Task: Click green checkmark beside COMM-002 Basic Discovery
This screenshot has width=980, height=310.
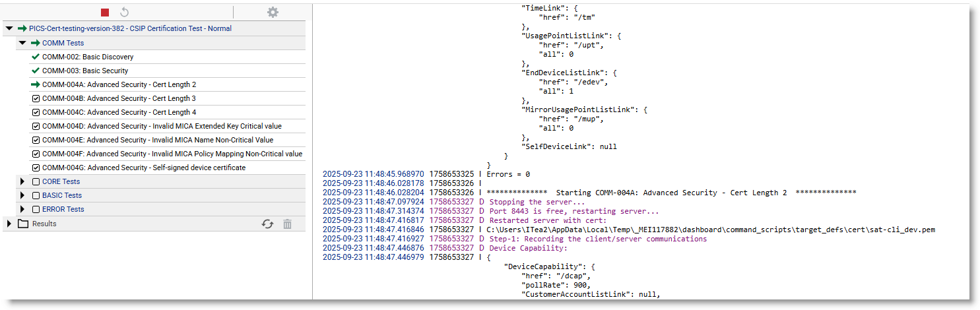Action: point(36,57)
